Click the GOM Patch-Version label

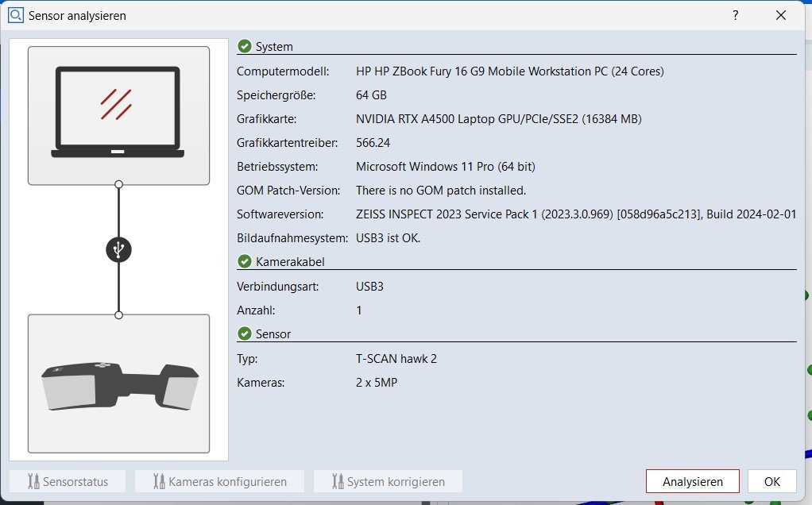click(x=288, y=191)
